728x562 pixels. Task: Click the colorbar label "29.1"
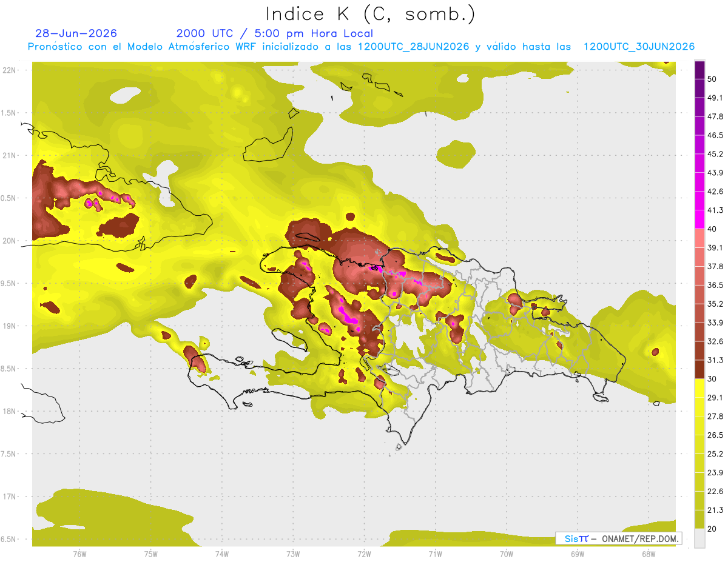[715, 398]
